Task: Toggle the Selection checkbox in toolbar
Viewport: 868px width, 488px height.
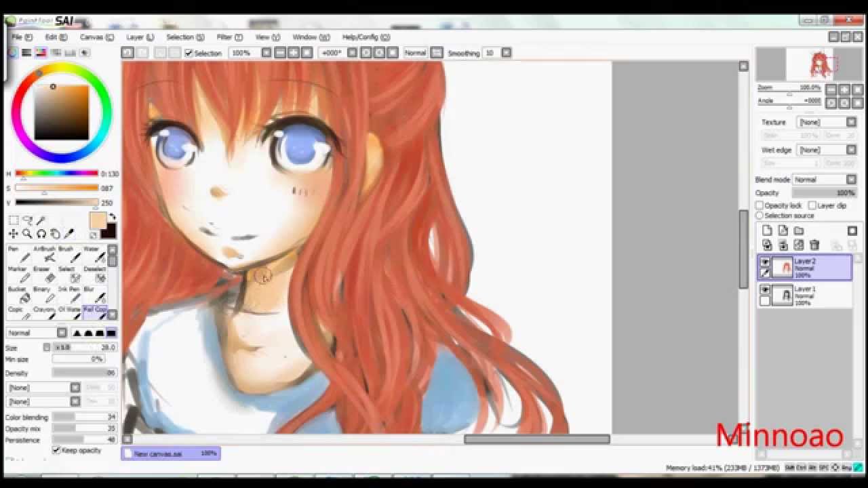Action: point(189,53)
